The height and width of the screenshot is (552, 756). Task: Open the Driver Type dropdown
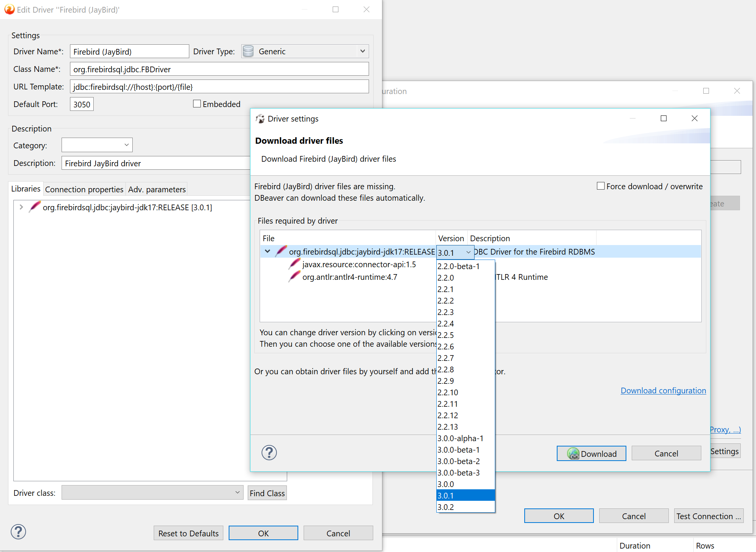[363, 51]
